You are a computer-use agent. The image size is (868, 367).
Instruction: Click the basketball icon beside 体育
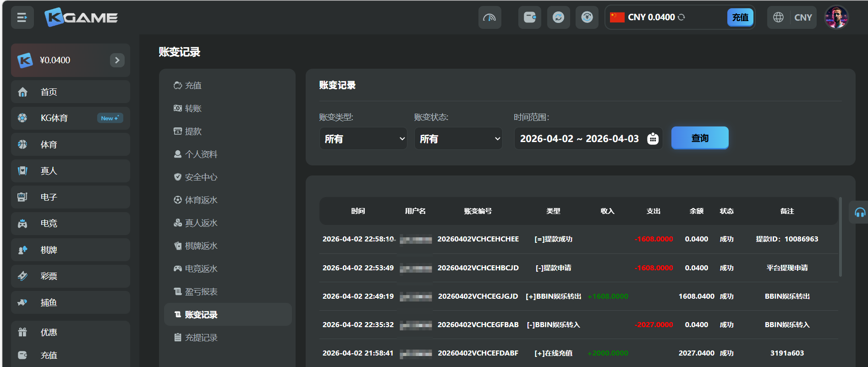(x=22, y=144)
